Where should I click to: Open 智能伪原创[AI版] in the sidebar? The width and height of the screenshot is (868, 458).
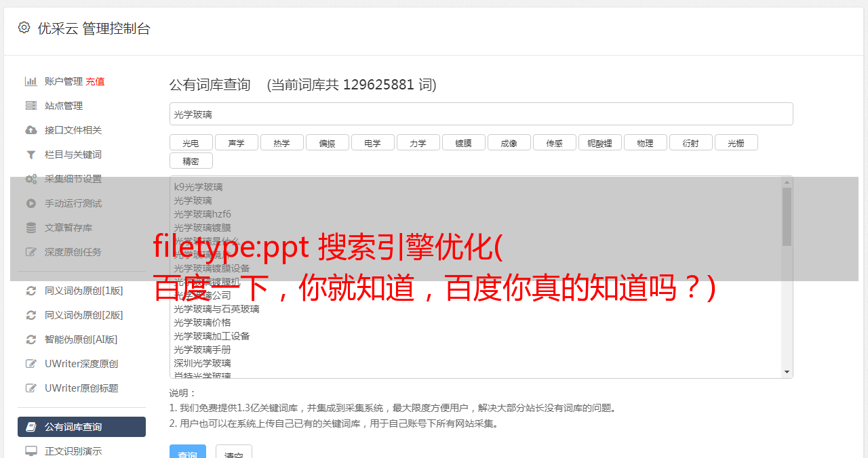81,339
